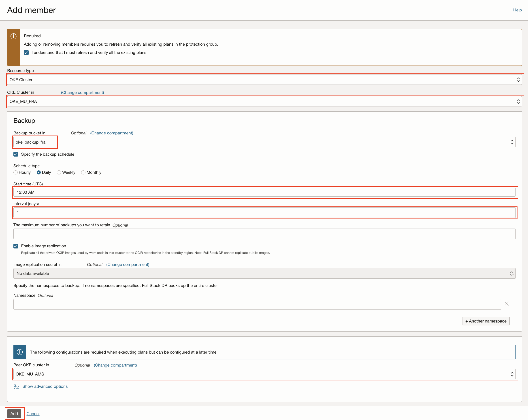Toggle Specify the backup schedule checkbox

(16, 154)
